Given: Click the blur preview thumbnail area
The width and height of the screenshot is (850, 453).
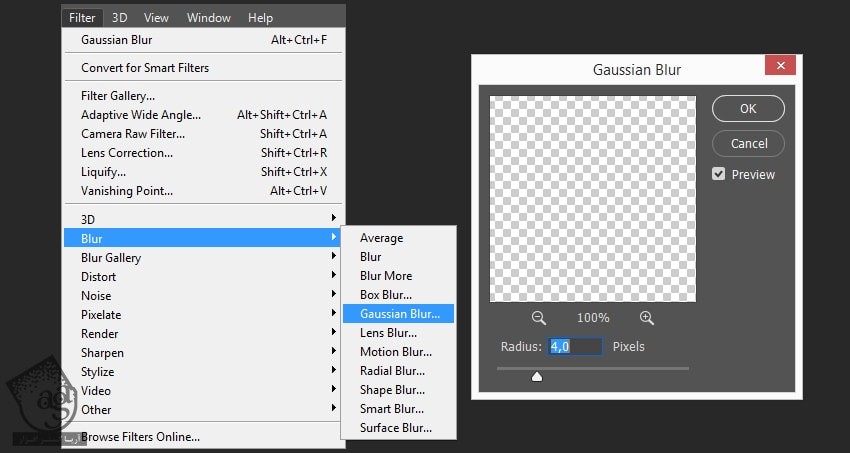Looking at the screenshot, I should pyautogui.click(x=592, y=199).
